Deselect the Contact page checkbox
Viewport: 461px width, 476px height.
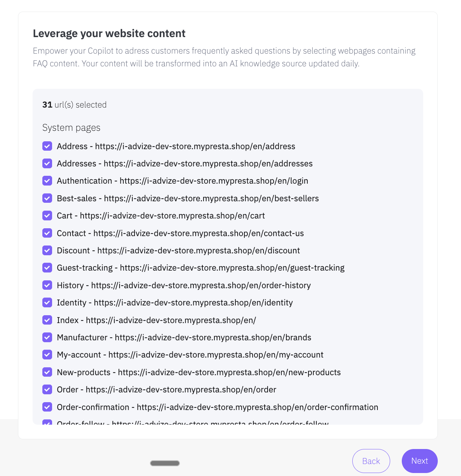(47, 233)
